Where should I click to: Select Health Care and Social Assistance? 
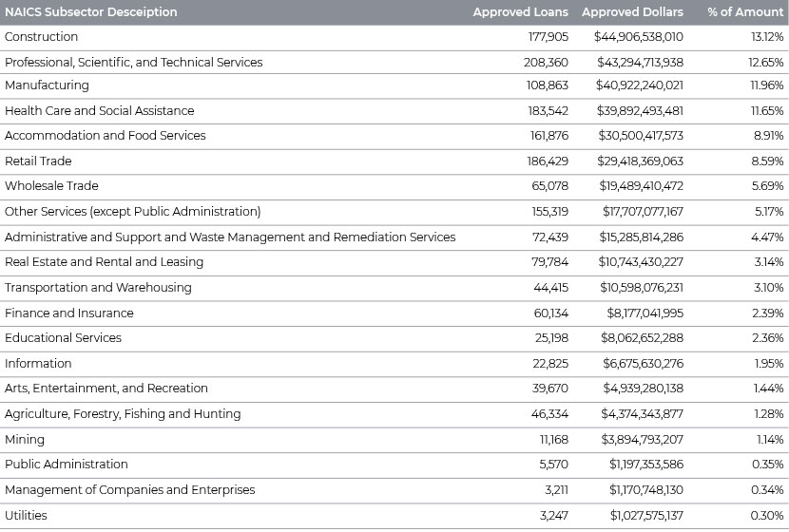coord(99,110)
